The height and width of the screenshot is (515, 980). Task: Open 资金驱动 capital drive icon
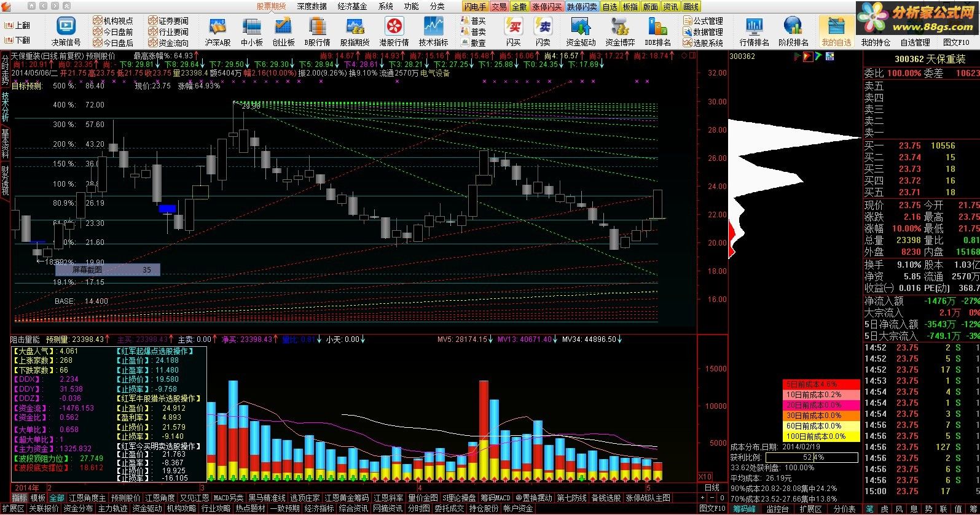coord(581,31)
